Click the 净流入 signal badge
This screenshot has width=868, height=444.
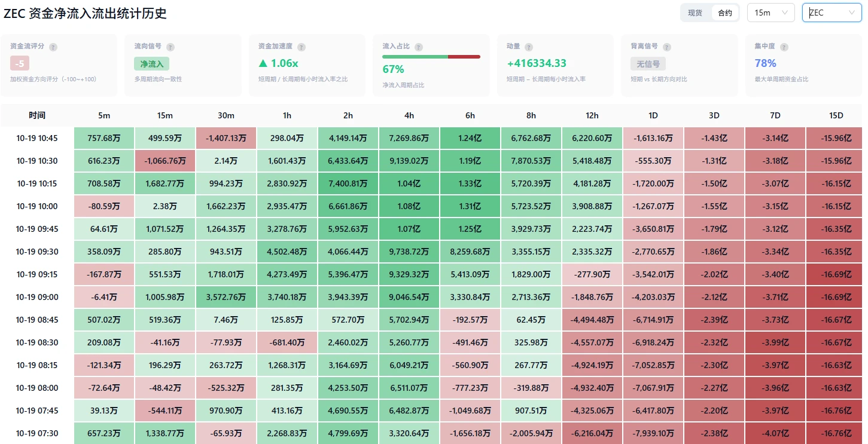(x=152, y=63)
